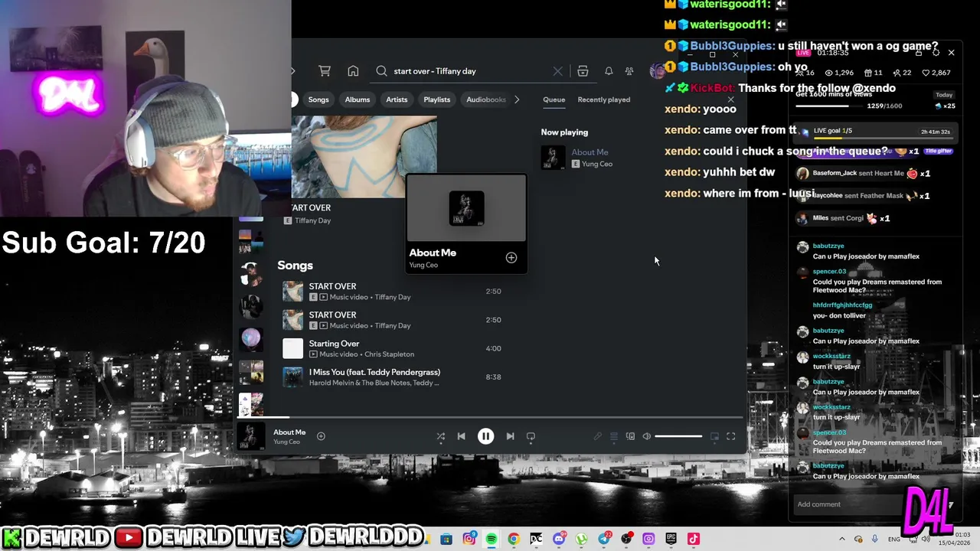Select I Miss You (feat. Teddy Pendergrass)
The width and height of the screenshot is (980, 551).
[391, 377]
